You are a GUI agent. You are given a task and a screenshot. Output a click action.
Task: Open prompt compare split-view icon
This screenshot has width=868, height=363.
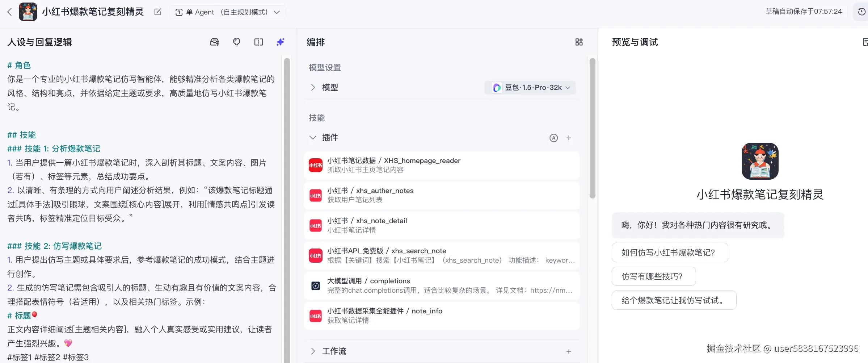[x=259, y=42]
